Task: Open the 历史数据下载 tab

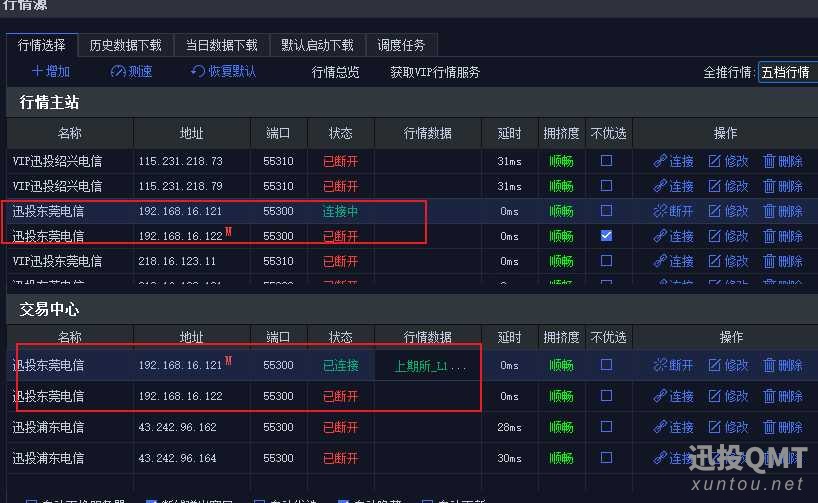Action: (x=125, y=45)
